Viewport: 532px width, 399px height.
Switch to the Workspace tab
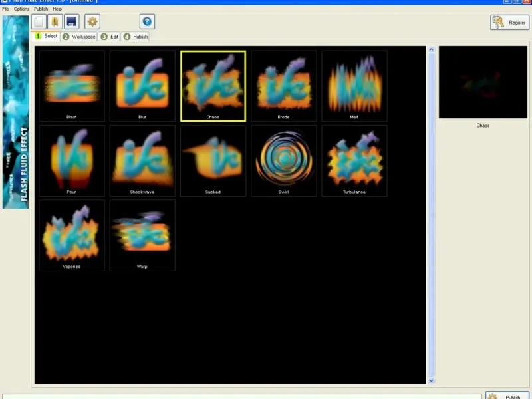click(79, 37)
